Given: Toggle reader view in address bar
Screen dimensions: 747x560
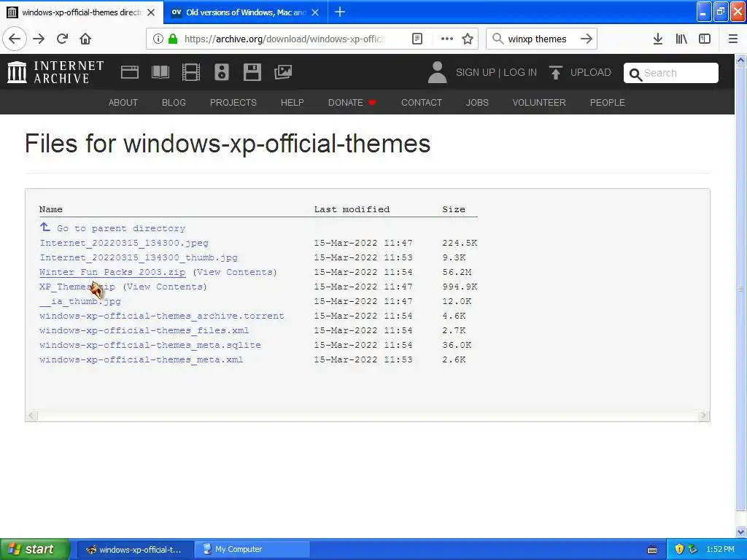Looking at the screenshot, I should 417,39.
